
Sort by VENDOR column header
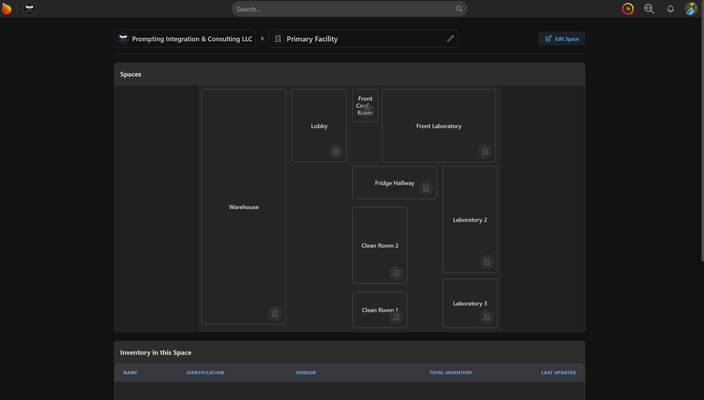pyautogui.click(x=306, y=373)
